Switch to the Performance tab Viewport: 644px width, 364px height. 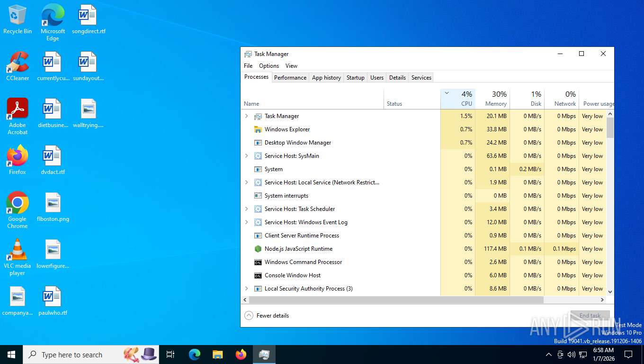pyautogui.click(x=290, y=78)
